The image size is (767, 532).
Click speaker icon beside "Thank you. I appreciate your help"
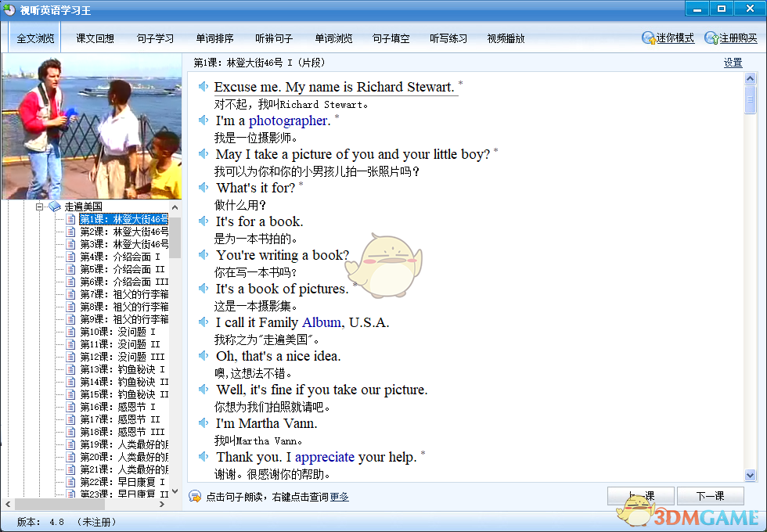pyautogui.click(x=203, y=457)
